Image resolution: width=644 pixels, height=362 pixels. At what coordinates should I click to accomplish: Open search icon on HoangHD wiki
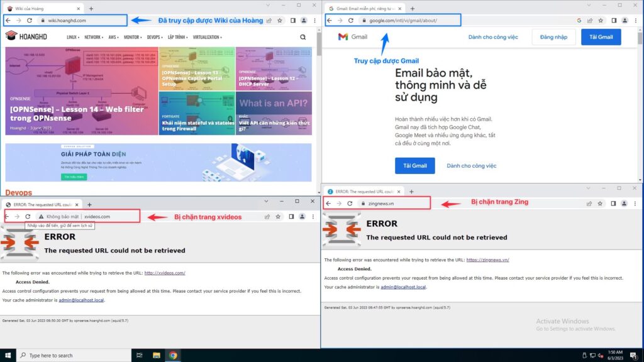[303, 37]
